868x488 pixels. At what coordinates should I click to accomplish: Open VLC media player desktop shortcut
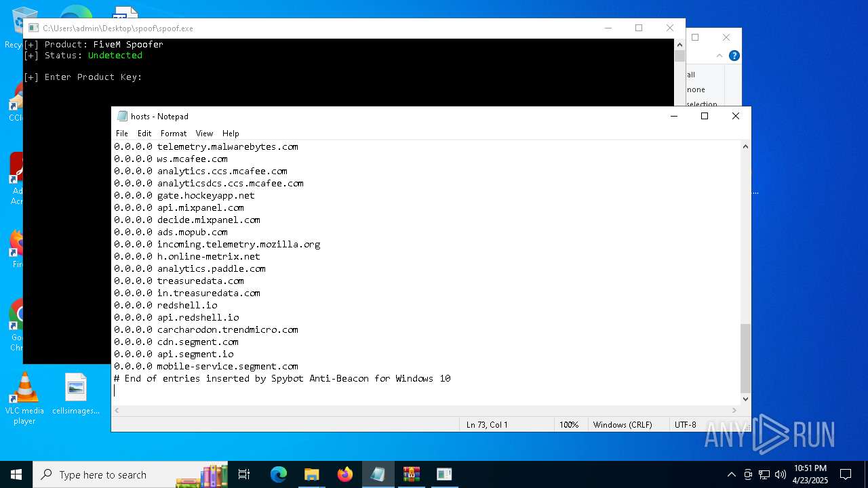[24, 399]
